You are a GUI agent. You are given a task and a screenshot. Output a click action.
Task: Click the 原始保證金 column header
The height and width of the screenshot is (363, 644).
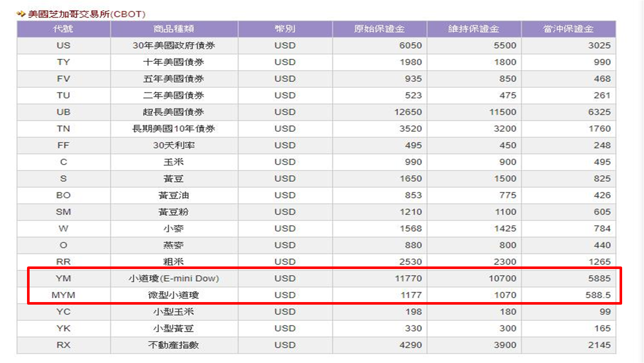[x=379, y=29]
